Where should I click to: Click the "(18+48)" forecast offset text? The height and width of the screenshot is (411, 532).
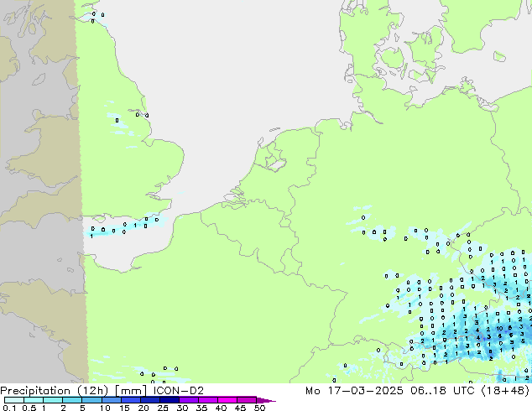point(505,391)
